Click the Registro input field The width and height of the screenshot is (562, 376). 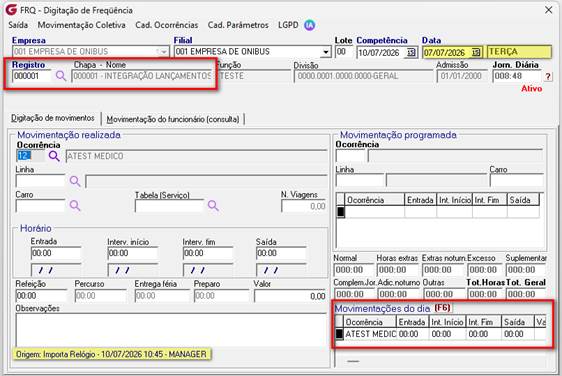(x=32, y=76)
